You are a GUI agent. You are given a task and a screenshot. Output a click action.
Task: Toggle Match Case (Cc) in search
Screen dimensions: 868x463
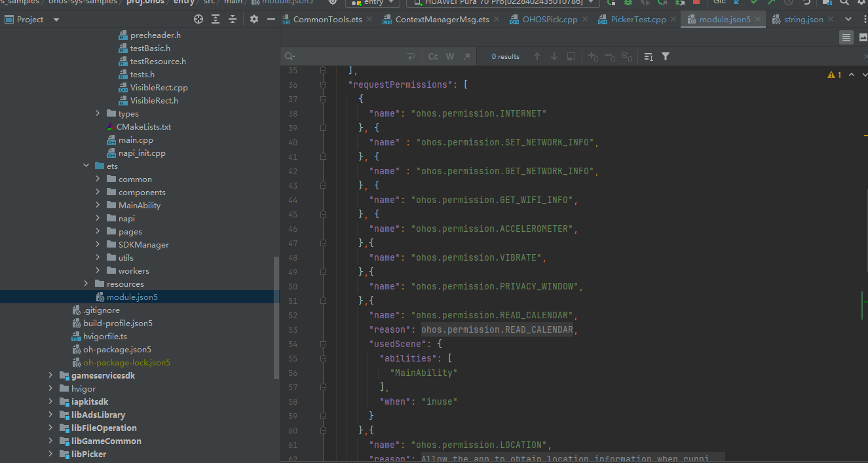point(433,57)
